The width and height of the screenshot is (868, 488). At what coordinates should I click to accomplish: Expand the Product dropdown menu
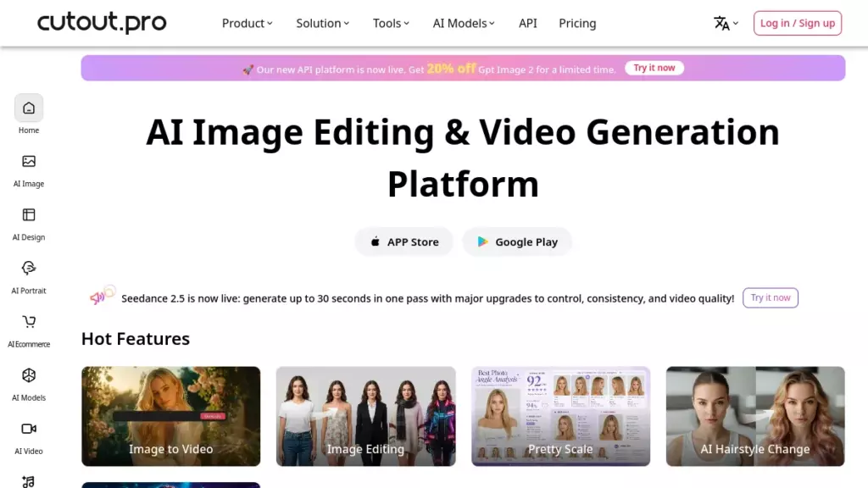(x=247, y=23)
